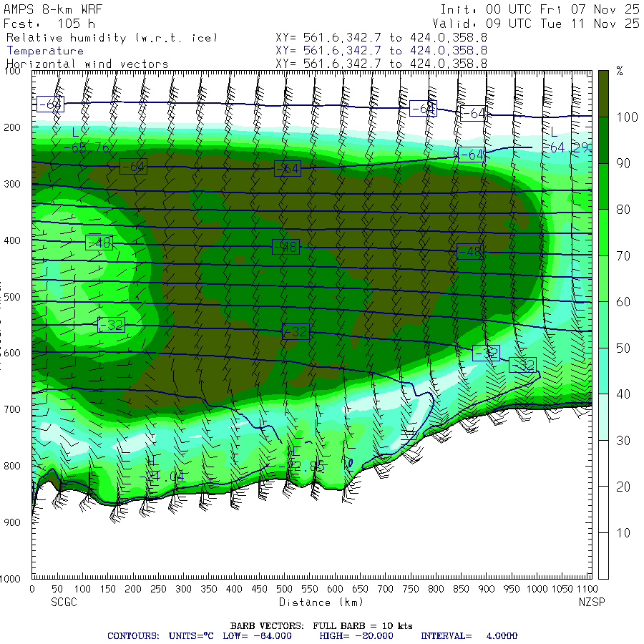This screenshot has height=644, width=644.
Task: Click the "Relative humidity (w.r.t. ice)" label
Action: [x=112, y=38]
